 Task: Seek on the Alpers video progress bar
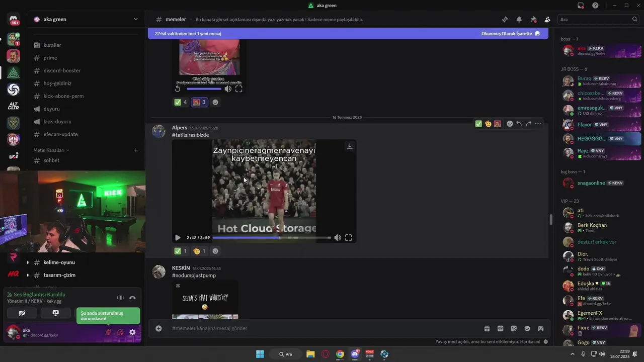click(x=272, y=238)
